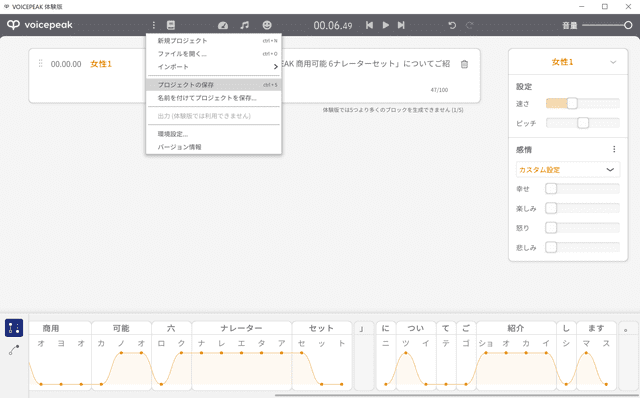Choose 名前を付けてプロジェクトを保存

(x=213, y=98)
